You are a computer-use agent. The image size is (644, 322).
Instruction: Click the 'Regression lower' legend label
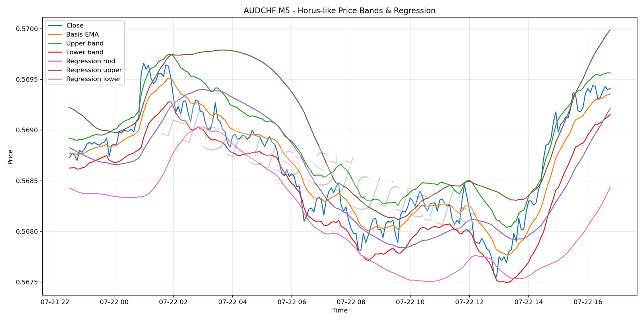tap(93, 79)
